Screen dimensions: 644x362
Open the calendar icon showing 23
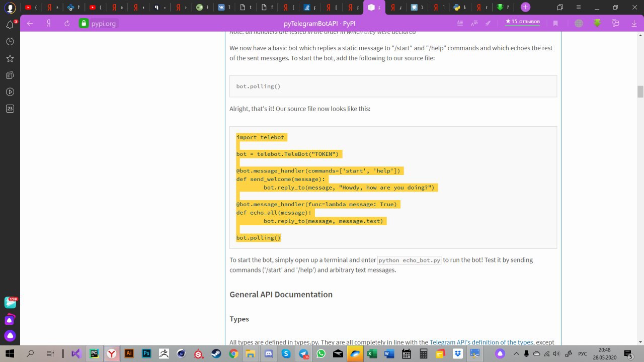(10, 109)
